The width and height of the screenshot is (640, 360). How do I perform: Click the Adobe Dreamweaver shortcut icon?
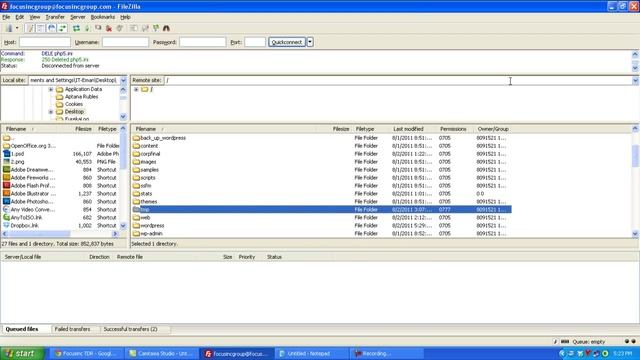click(x=7, y=170)
